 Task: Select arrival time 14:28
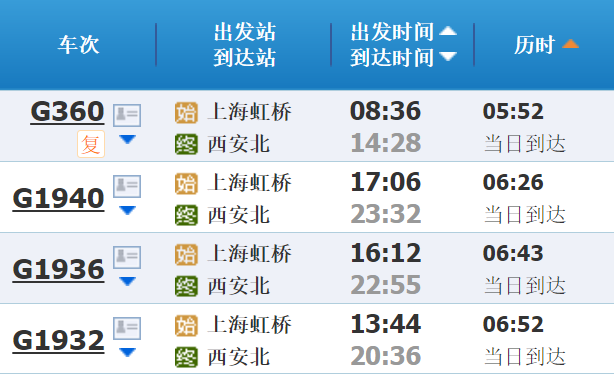pyautogui.click(x=386, y=143)
